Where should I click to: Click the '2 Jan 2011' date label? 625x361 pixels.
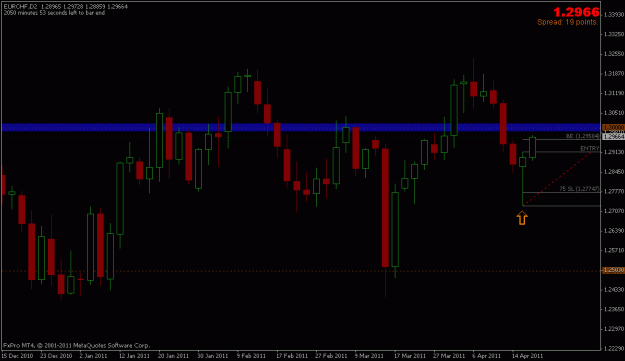tap(94, 355)
